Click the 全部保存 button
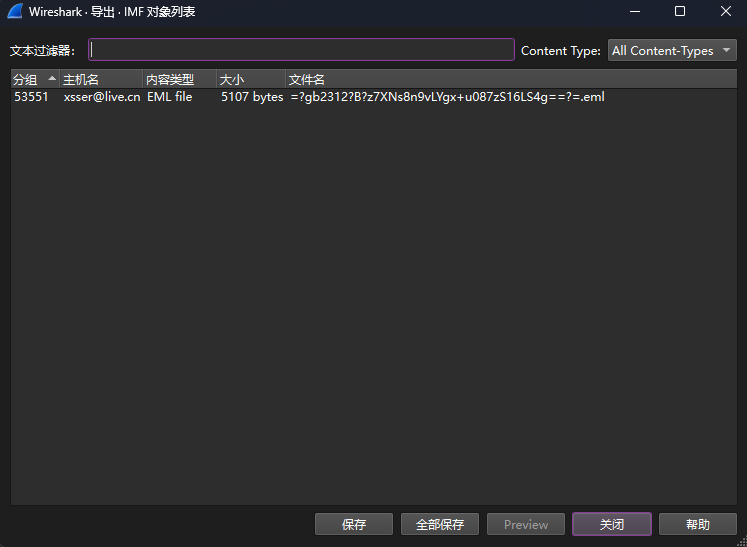The width and height of the screenshot is (747, 547). (440, 524)
